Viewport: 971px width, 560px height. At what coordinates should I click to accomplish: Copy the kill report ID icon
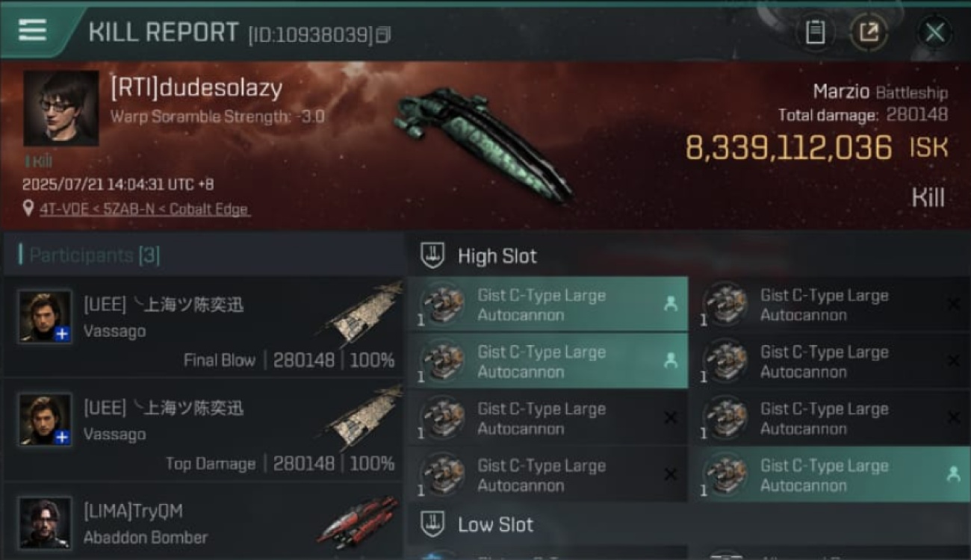pos(383,34)
